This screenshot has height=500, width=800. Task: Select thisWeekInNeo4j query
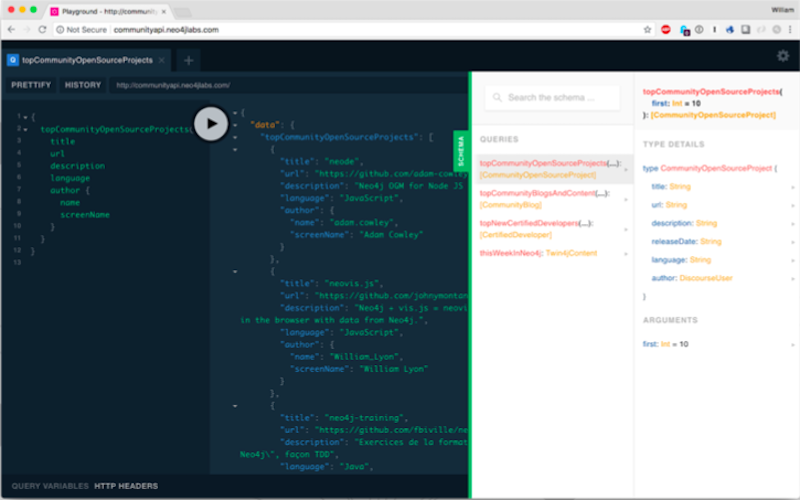tap(554, 253)
